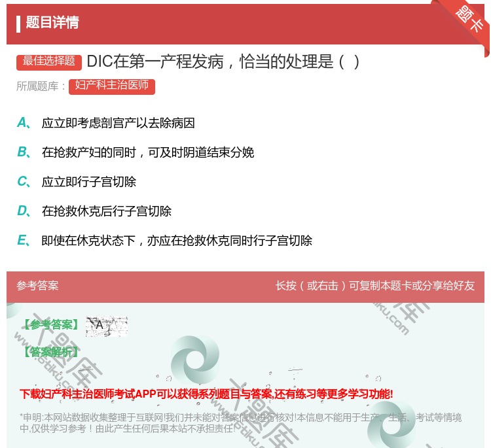Click the 题目详情 header title
This screenshot has width=491, height=448.
[x=52, y=22]
